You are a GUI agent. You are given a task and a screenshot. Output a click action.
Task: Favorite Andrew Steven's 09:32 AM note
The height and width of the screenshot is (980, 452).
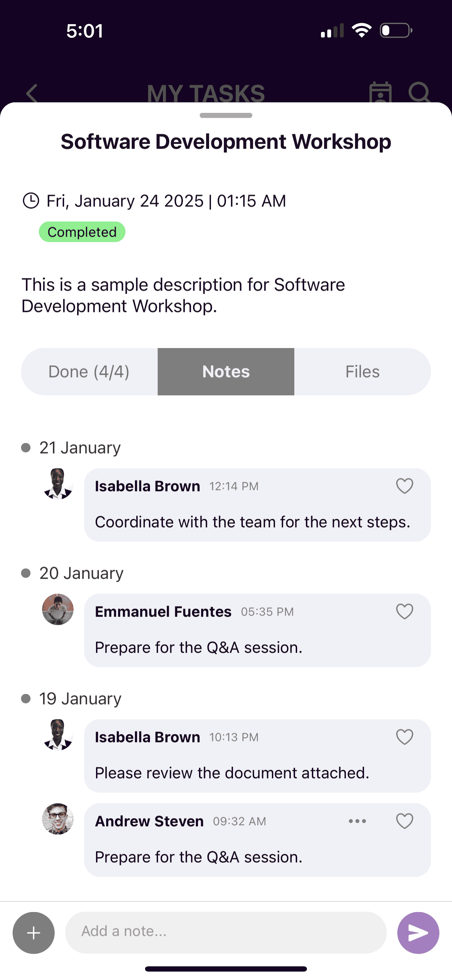tap(404, 821)
